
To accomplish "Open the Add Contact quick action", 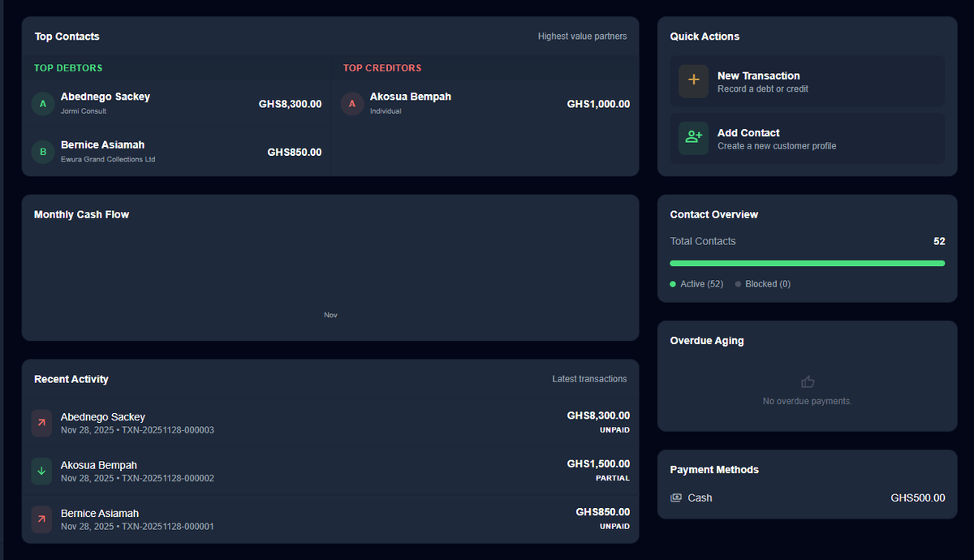I will pyautogui.click(x=807, y=139).
